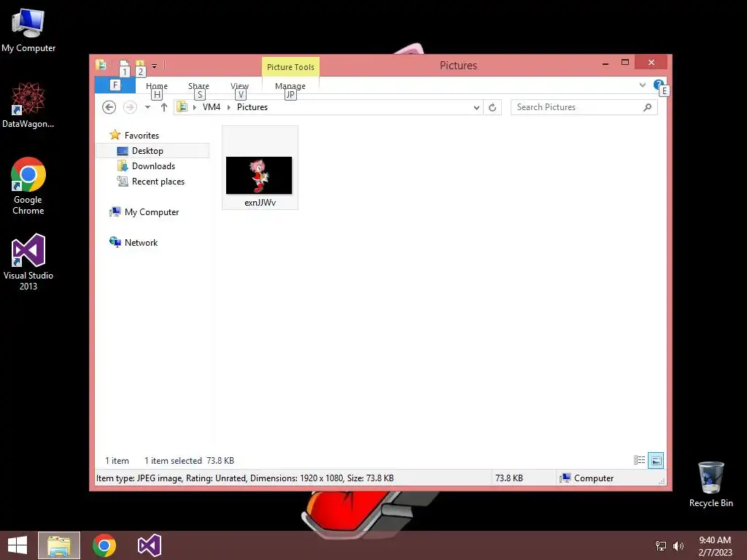The image size is (747, 560).
Task: Select Network in the navigation pane
Action: pyautogui.click(x=141, y=242)
